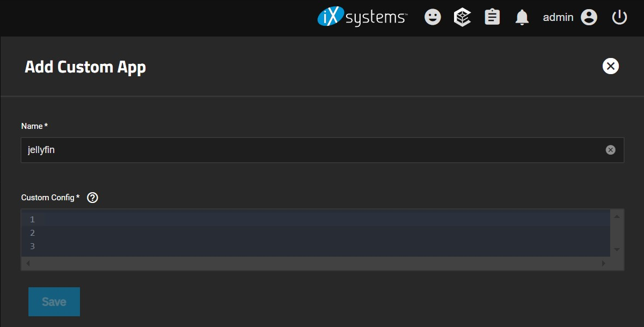Click the admin username text

pyautogui.click(x=558, y=17)
